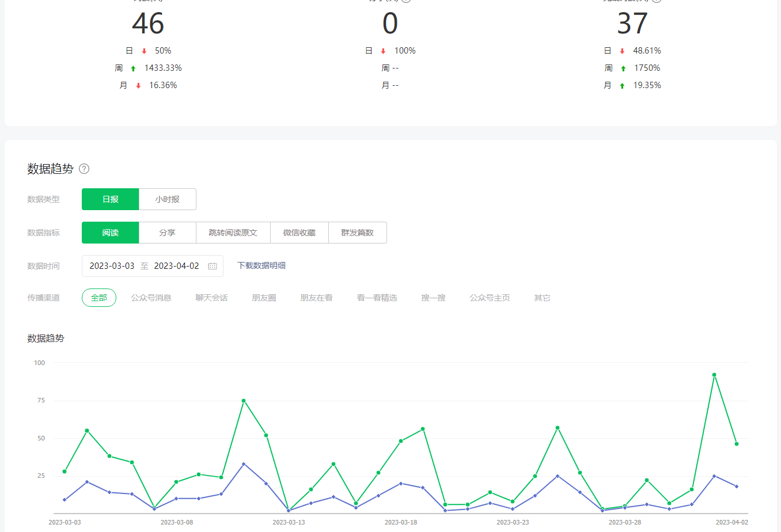Switch data type to 小时报
781x532 pixels.
167,199
